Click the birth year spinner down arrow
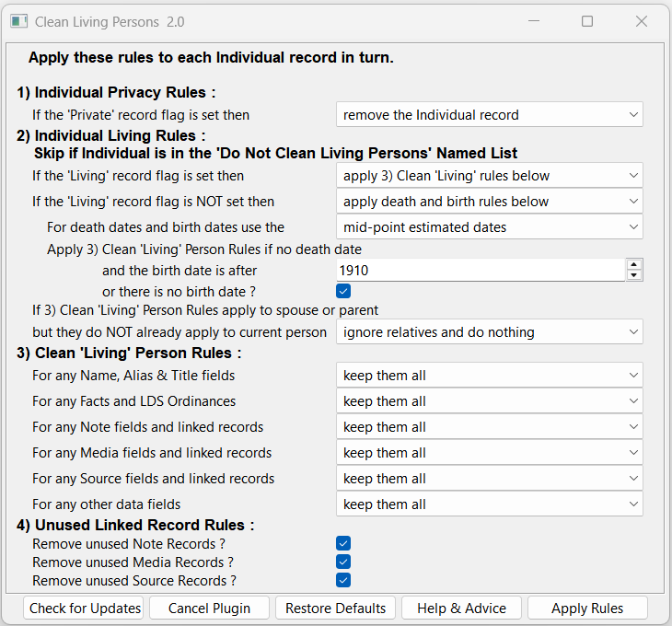 tap(634, 275)
